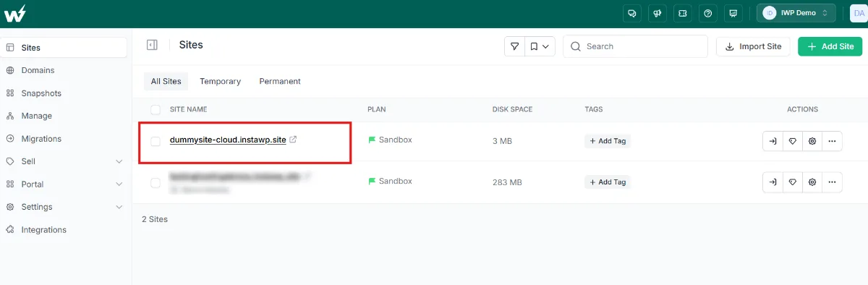Open the bookmark saved views dropdown
868x285 pixels.
click(539, 46)
